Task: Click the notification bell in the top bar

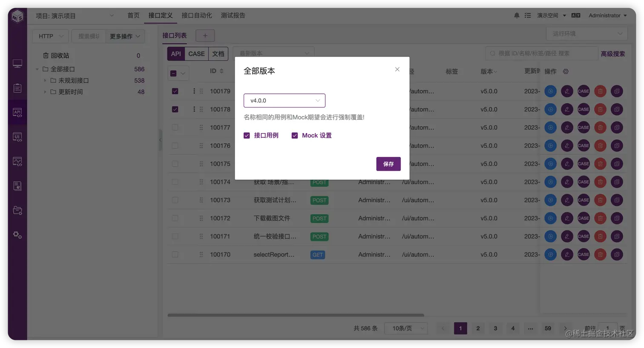Action: coord(516,15)
